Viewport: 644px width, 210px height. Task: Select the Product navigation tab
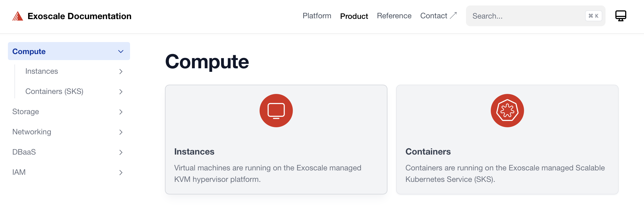(354, 16)
